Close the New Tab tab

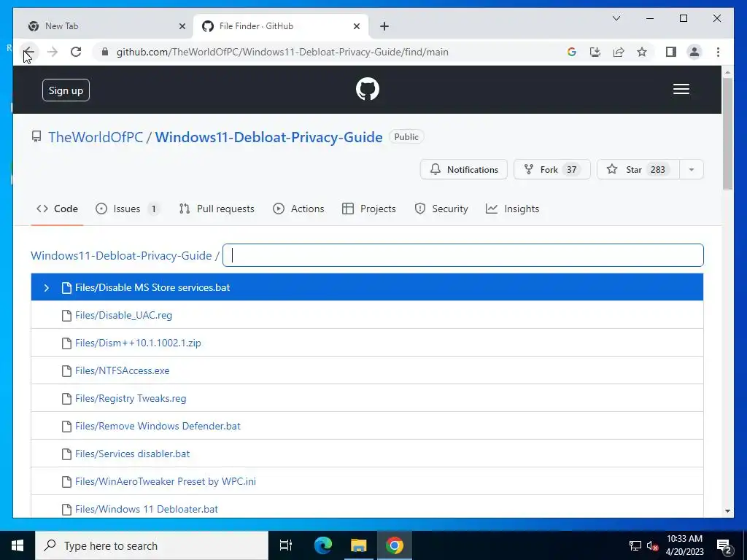coord(182,26)
